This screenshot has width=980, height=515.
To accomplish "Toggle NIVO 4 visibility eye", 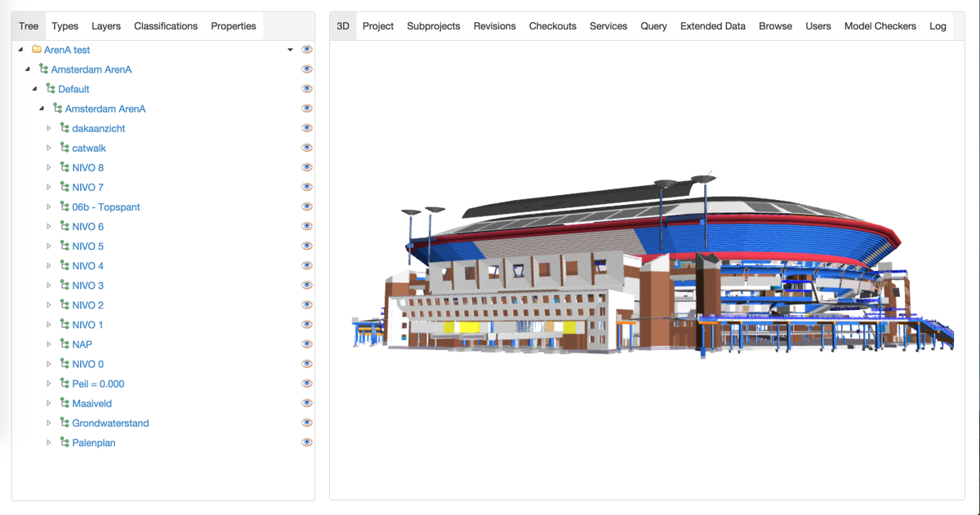I will click(307, 265).
